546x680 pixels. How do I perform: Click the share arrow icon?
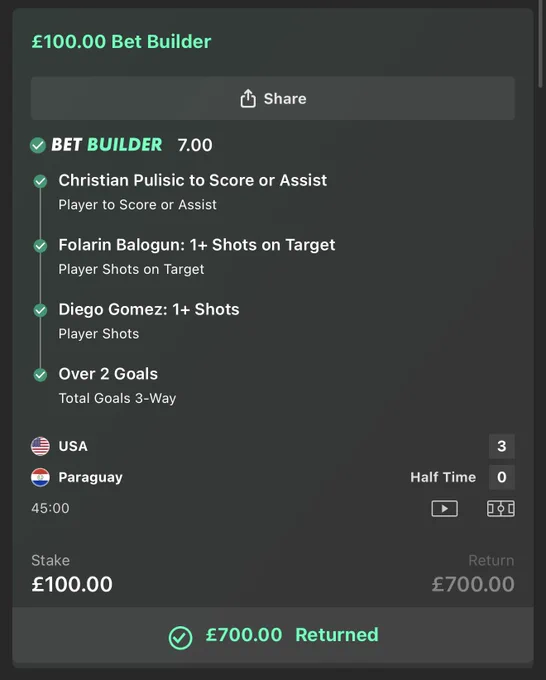click(x=248, y=98)
